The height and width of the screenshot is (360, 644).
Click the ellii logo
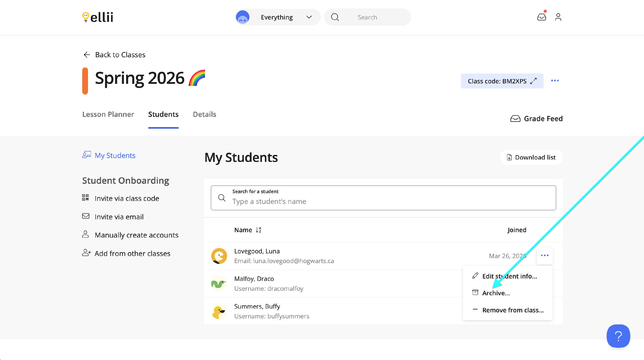[98, 17]
